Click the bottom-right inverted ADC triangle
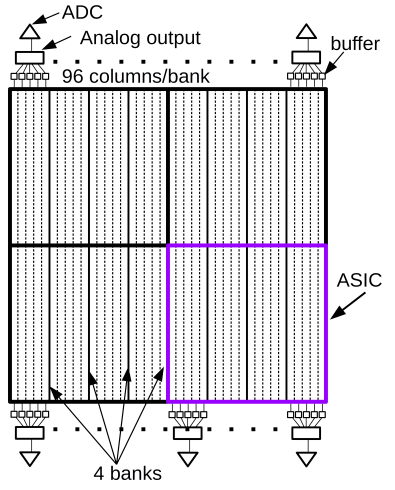 pos(306,459)
